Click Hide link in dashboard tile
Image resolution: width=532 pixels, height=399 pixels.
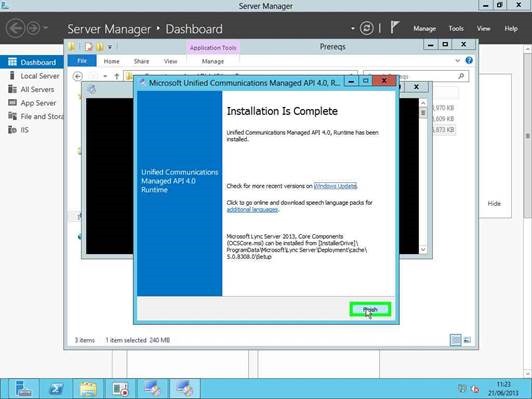pyautogui.click(x=494, y=204)
